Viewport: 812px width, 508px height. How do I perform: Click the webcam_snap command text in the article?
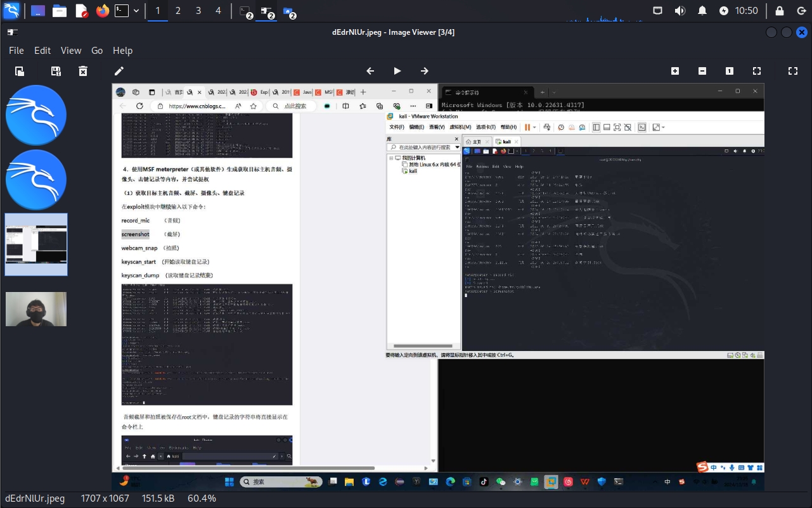coord(139,248)
